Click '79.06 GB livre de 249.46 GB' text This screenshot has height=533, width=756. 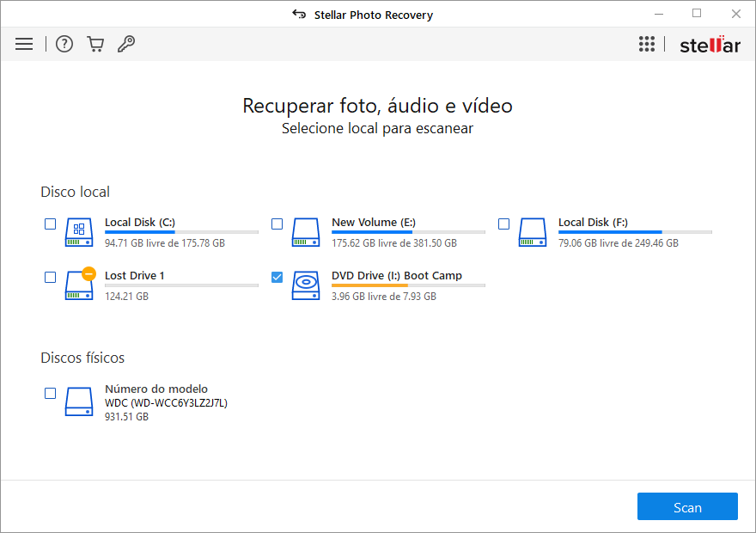coord(618,243)
